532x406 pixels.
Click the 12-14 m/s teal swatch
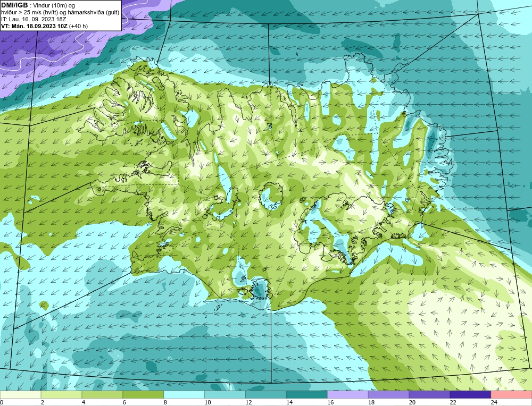pyautogui.click(x=266, y=395)
